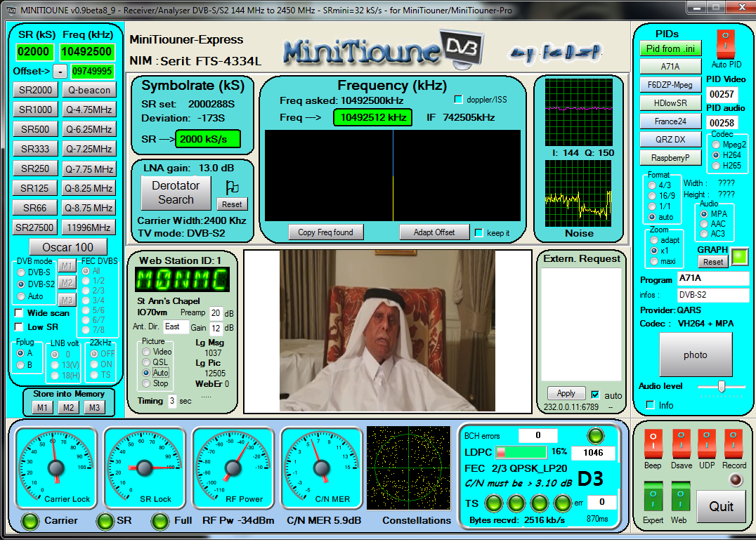This screenshot has height=542, width=756.
Task: Select the Q-8.75 MHz frequency preset
Action: coord(89,208)
